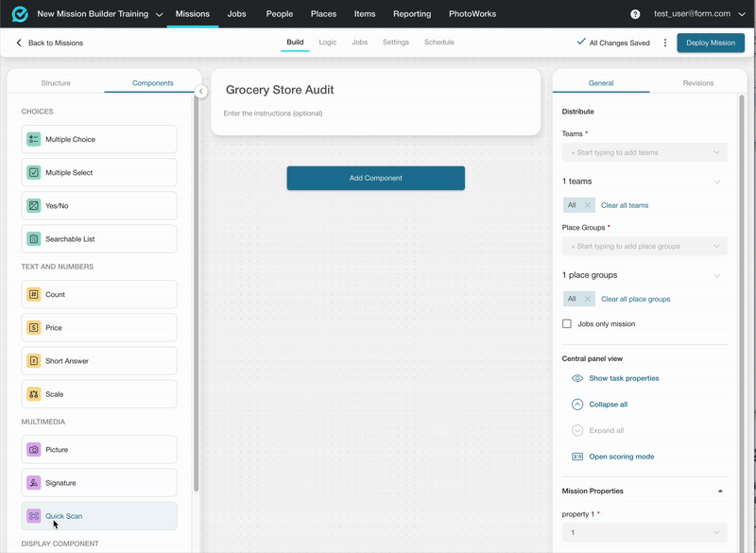756x553 pixels.
Task: Select the Build tab
Action: click(295, 43)
